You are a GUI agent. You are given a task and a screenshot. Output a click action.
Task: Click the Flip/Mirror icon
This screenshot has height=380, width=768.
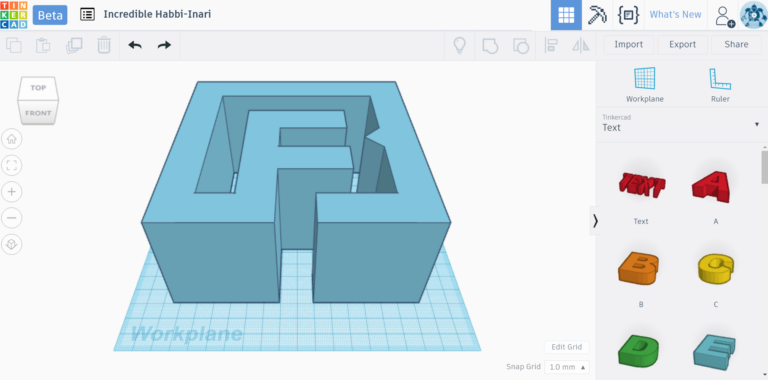[x=581, y=46]
